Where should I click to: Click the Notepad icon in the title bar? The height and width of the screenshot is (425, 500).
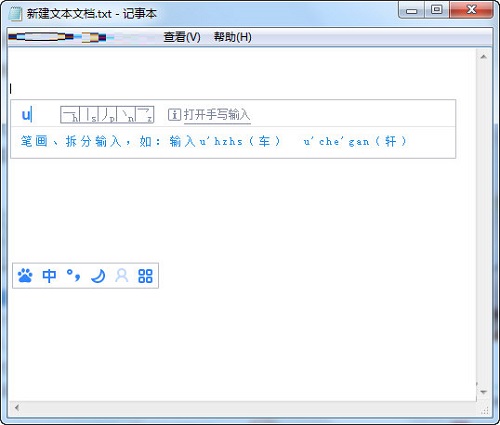click(15, 14)
